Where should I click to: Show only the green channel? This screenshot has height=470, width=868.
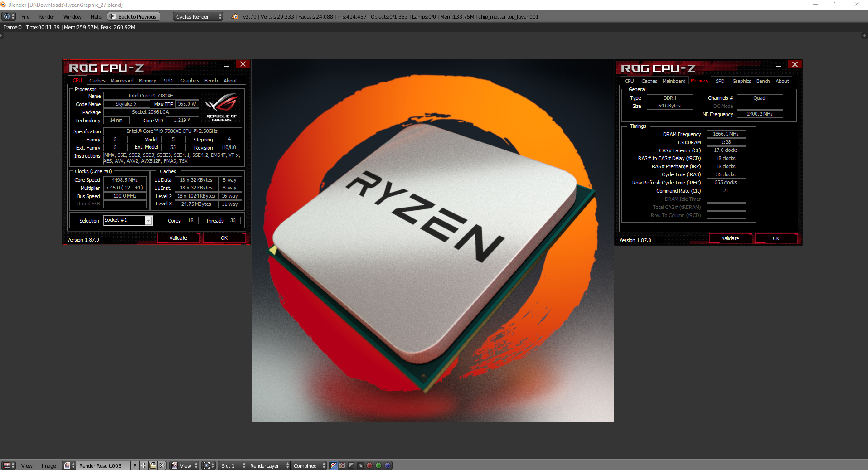[x=378, y=465]
